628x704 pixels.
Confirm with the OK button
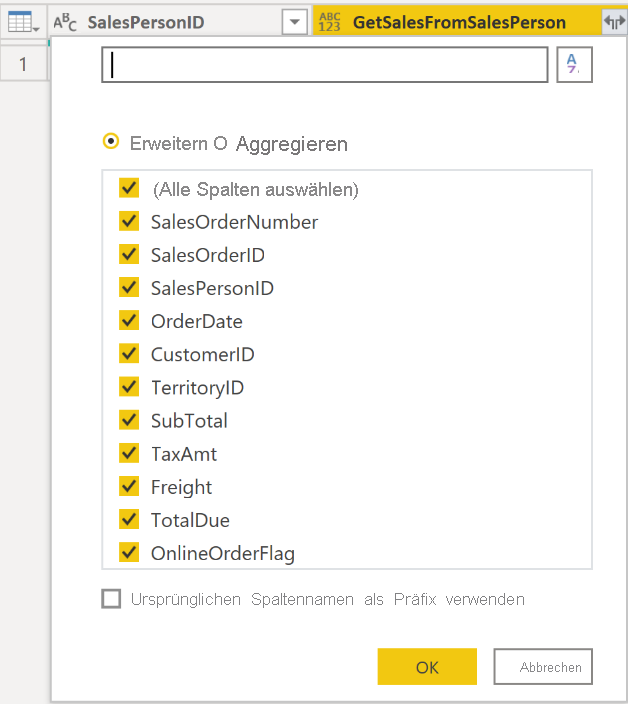tap(427, 667)
